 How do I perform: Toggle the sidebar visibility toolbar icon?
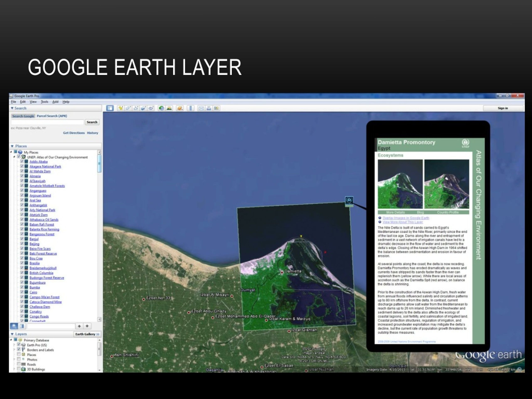pyautogui.click(x=110, y=108)
